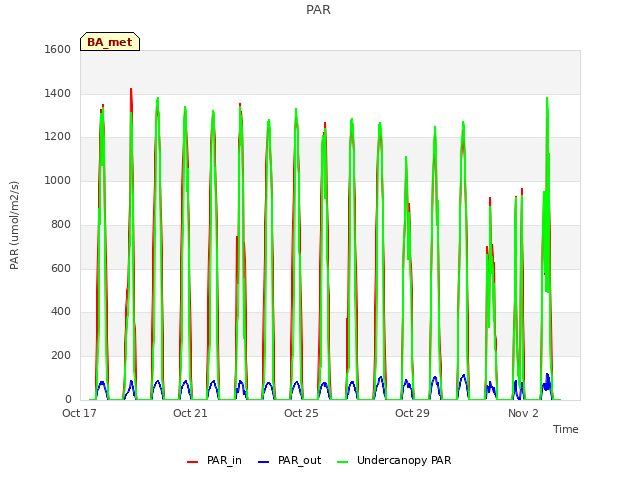Click the green Undercanopy PAR swatch
Image resolution: width=640 pixels, height=480 pixels.
(343, 462)
